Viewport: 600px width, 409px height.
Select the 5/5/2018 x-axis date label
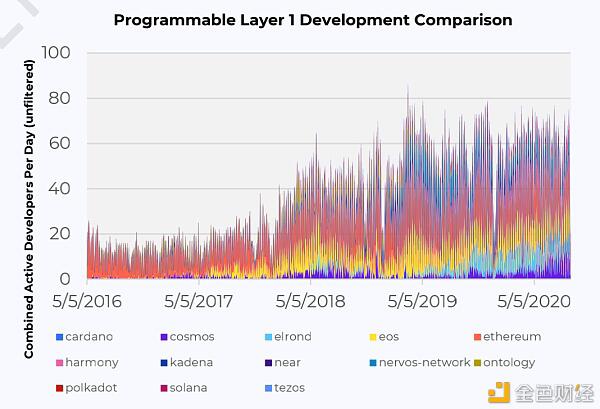pos(312,298)
